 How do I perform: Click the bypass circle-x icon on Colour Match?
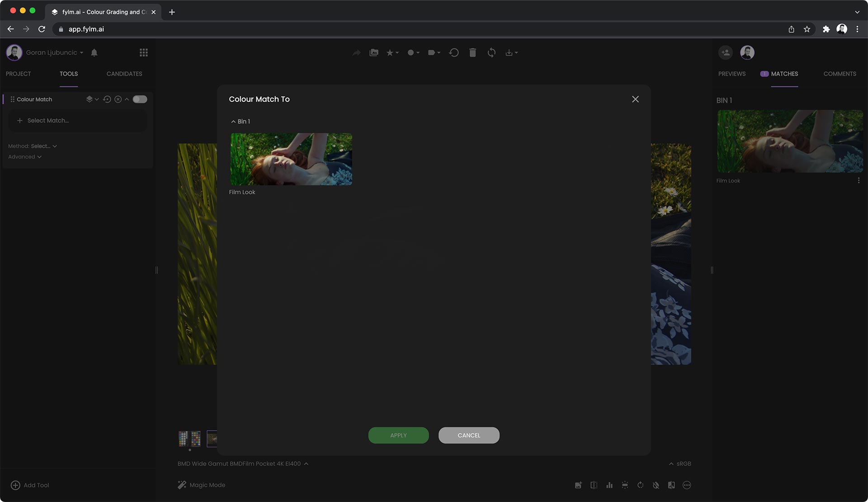coord(117,99)
